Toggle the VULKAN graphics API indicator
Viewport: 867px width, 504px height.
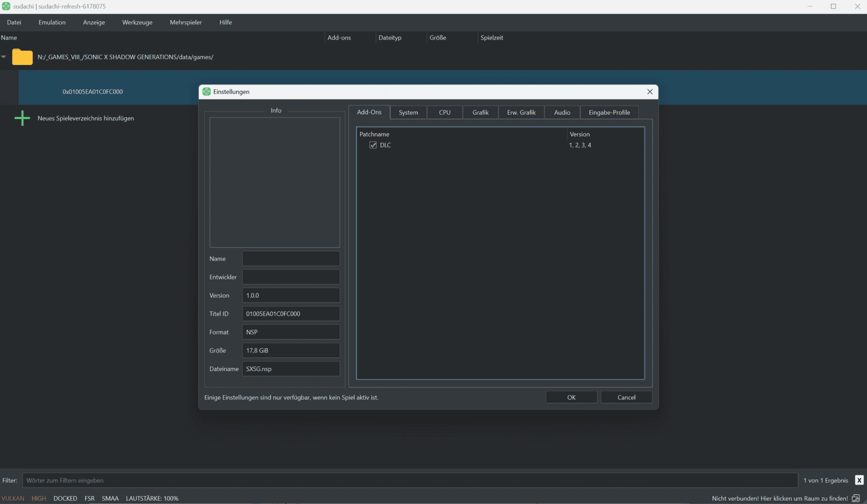[x=13, y=498]
